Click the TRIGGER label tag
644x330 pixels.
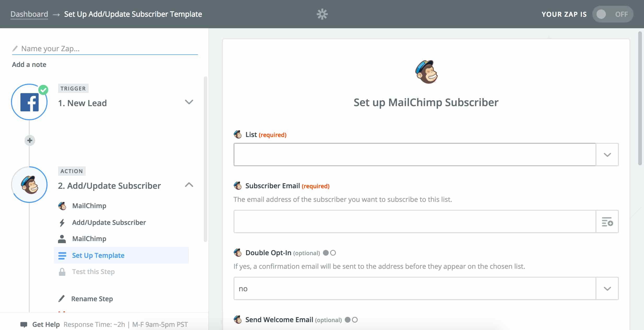coord(73,88)
